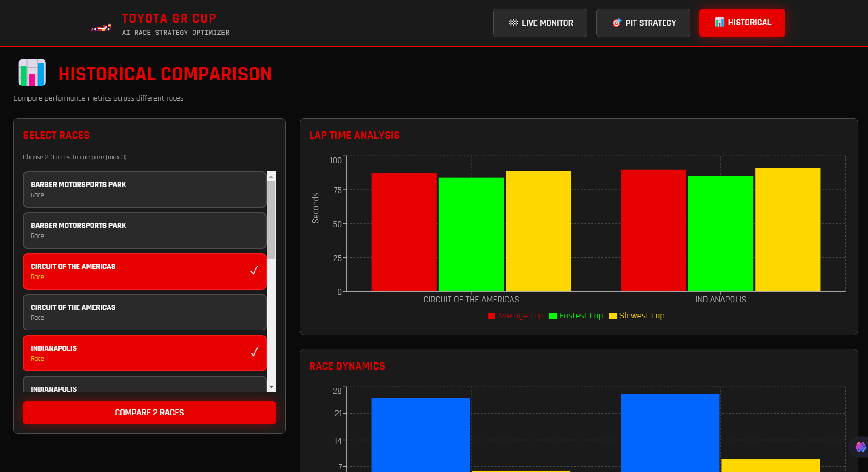Open the brain AI assistant icon

tap(860, 447)
